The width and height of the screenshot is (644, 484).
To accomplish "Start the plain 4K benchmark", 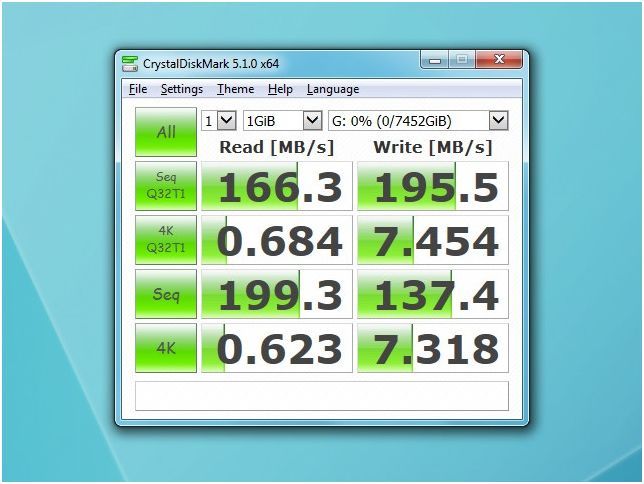I will pyautogui.click(x=166, y=348).
